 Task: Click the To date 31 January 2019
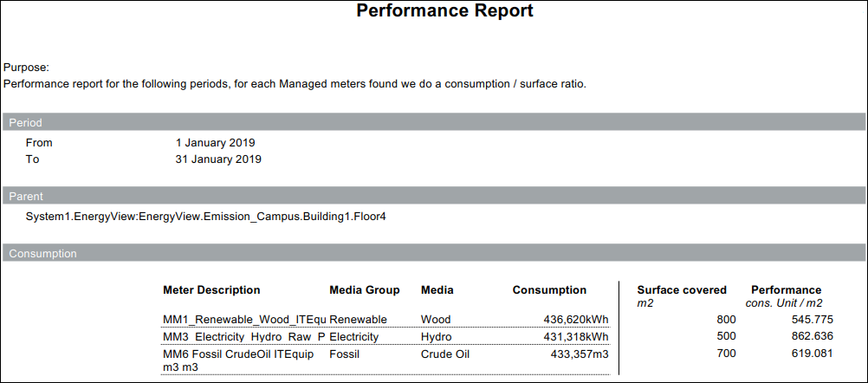click(218, 159)
